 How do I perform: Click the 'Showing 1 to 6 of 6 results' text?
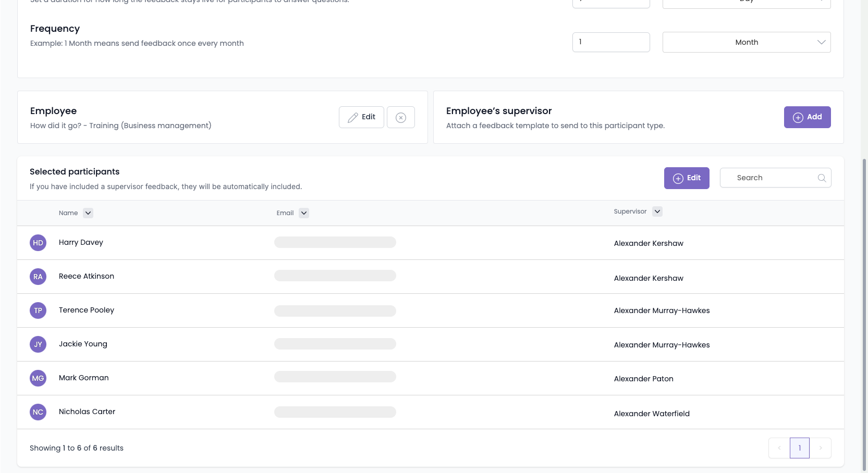77,448
